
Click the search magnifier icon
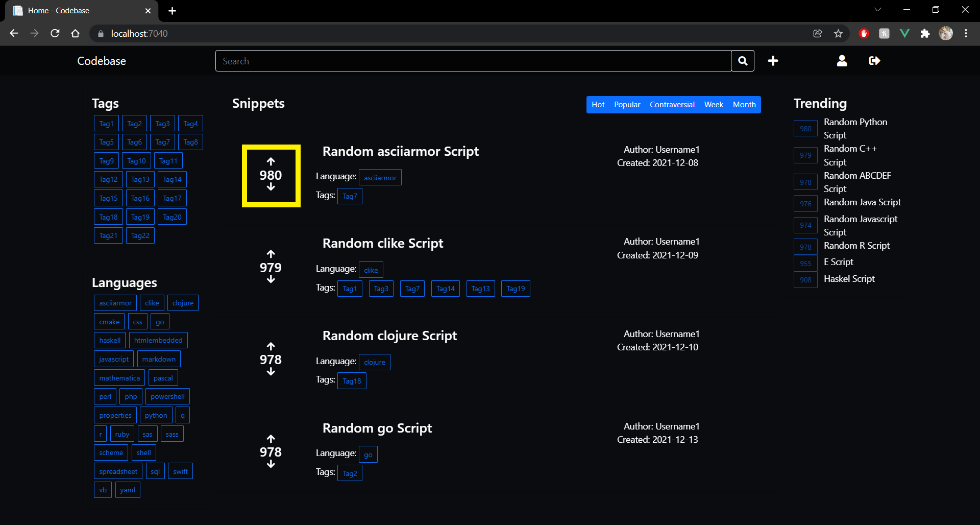[x=743, y=61]
